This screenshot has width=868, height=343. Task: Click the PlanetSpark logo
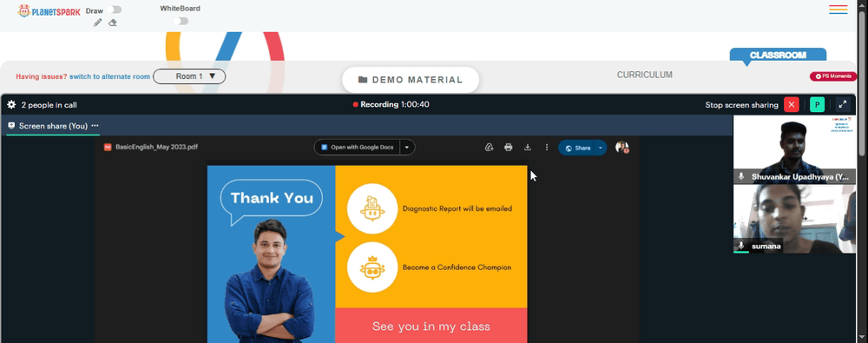(x=49, y=10)
